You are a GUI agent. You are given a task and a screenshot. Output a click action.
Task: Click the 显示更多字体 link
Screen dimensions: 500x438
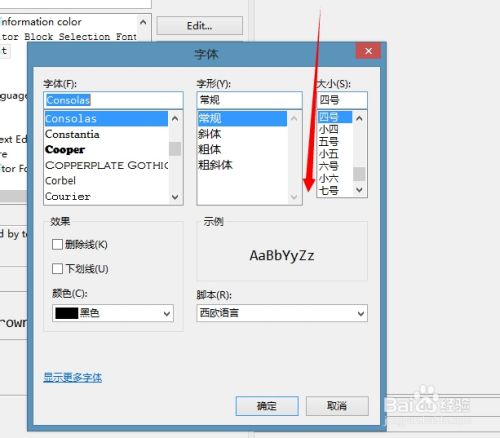[x=73, y=377]
